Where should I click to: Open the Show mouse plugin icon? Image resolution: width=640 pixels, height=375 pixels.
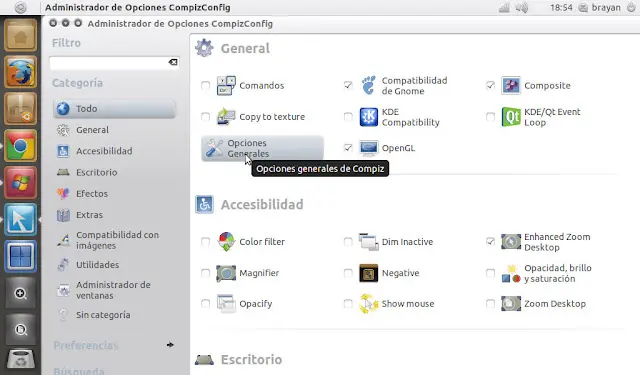click(369, 304)
